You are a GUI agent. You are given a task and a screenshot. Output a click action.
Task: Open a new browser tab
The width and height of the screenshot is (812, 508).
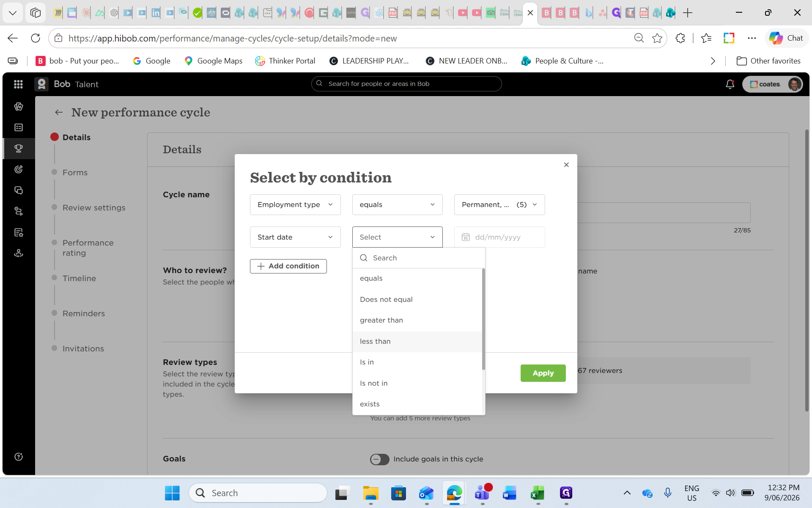pos(688,13)
